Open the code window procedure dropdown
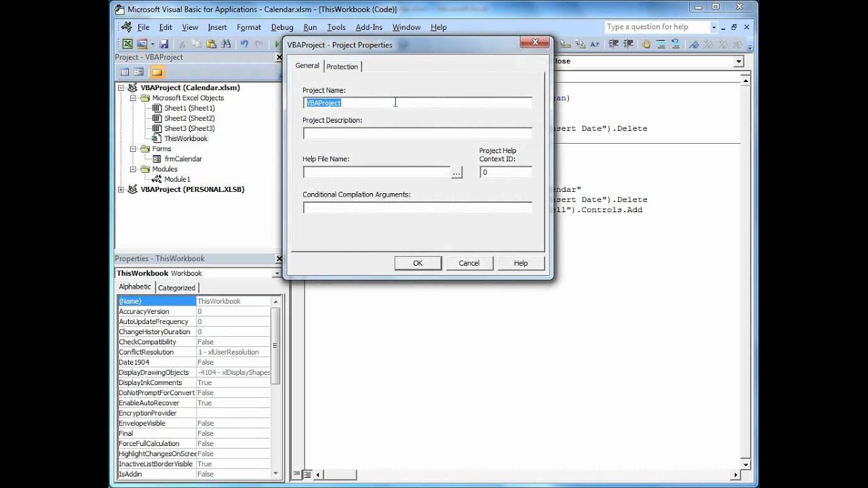The width and height of the screenshot is (868, 488). (x=738, y=61)
